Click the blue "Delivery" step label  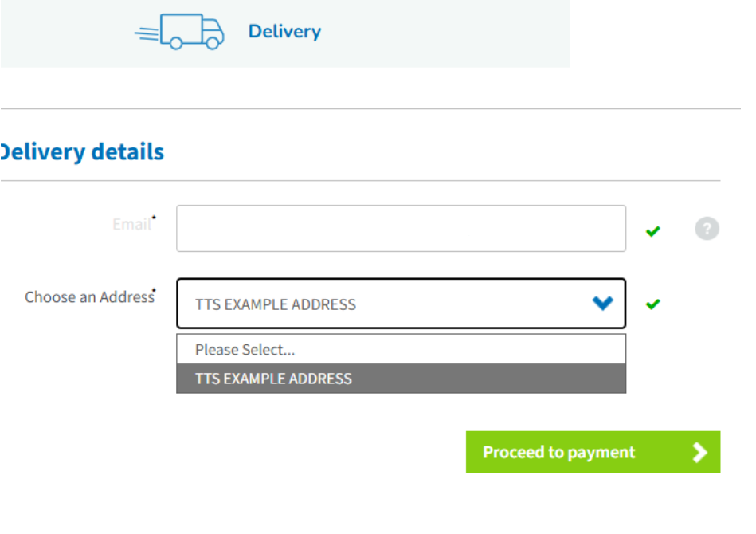click(284, 32)
